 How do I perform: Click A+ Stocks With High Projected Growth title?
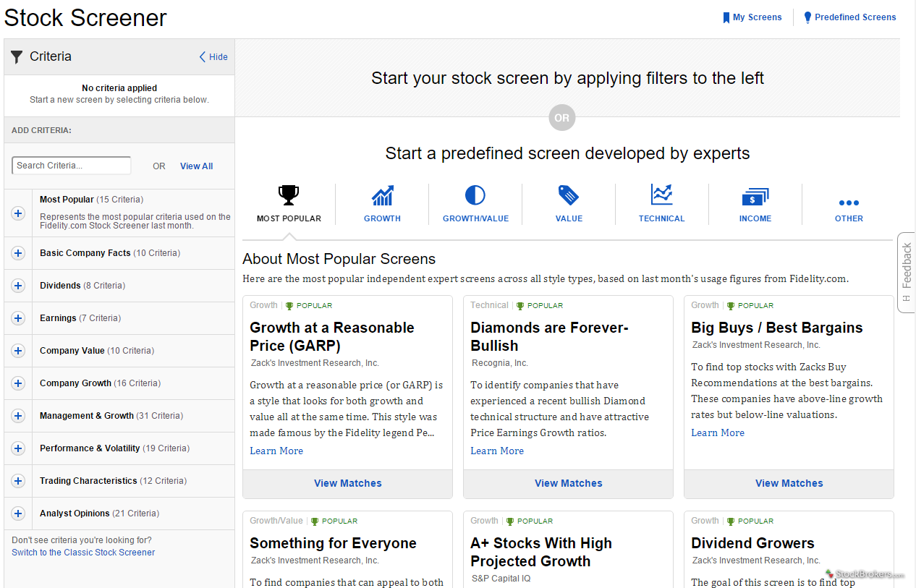(x=541, y=552)
